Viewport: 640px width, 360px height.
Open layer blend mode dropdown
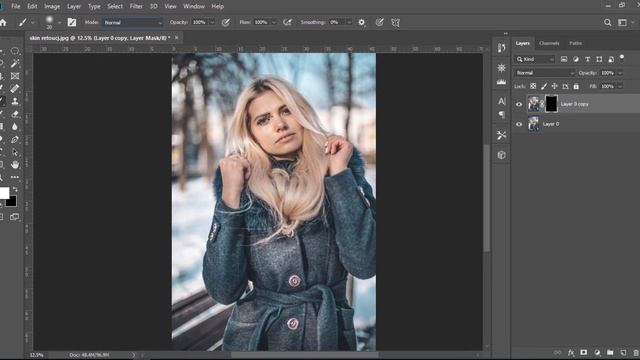[544, 73]
